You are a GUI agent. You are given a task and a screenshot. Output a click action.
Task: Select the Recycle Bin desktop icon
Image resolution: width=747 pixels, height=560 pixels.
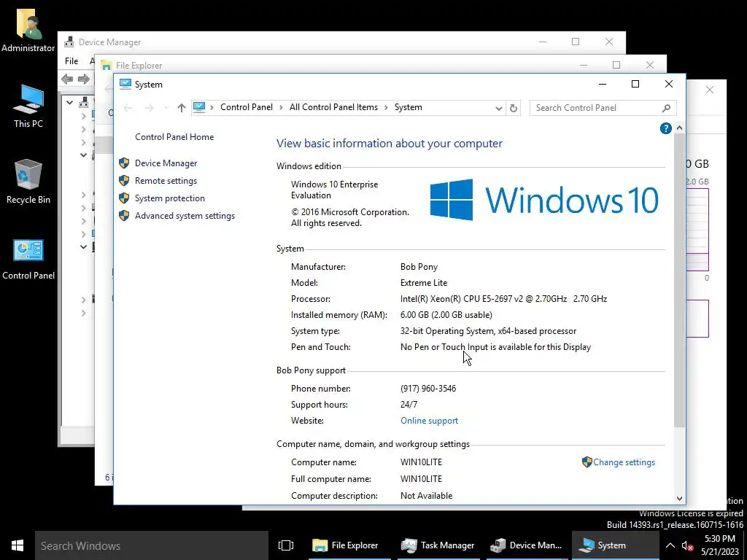28,182
